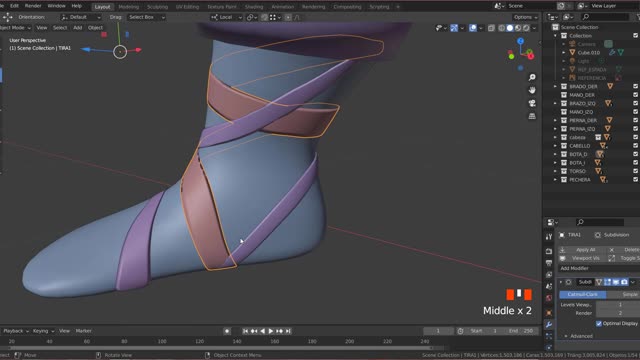
Task: Open the Modifier properties wrench tab
Action: coord(549,325)
